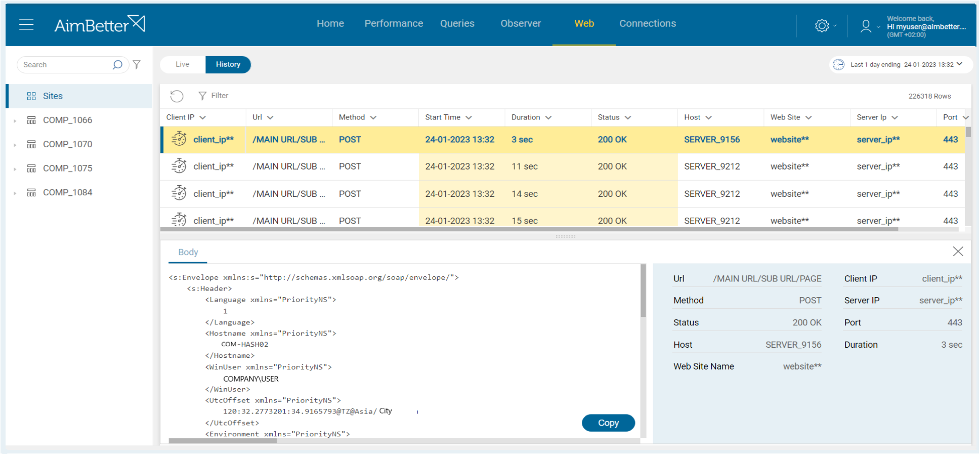Close the request details panel
Image resolution: width=980 pixels, height=454 pixels.
pyautogui.click(x=958, y=252)
